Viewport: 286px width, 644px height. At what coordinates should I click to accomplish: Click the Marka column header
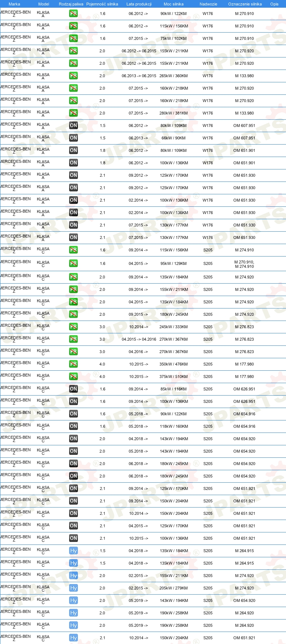pyautogui.click(x=14, y=4)
